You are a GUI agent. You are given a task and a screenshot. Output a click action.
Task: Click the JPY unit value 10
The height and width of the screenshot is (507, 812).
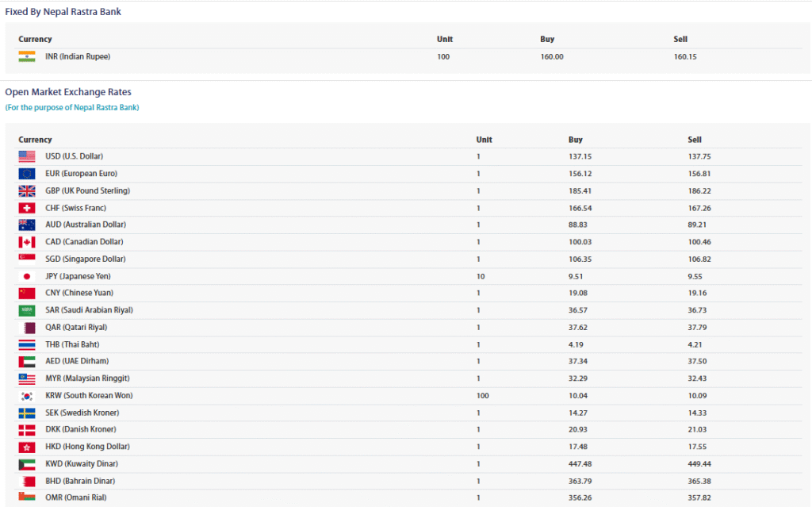coord(481,276)
